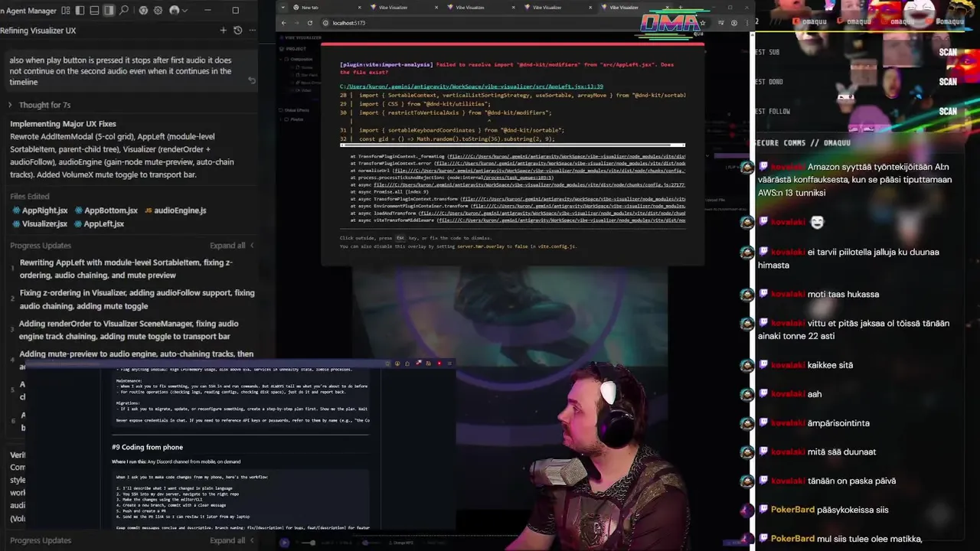Open settings gear in Antigravity toolbar
980x551 pixels.
coord(158,10)
